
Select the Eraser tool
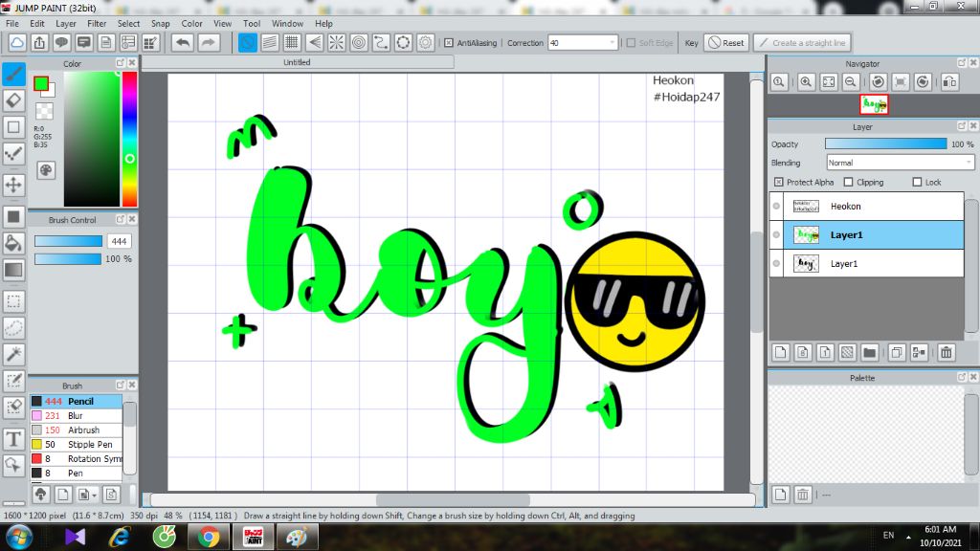13,100
